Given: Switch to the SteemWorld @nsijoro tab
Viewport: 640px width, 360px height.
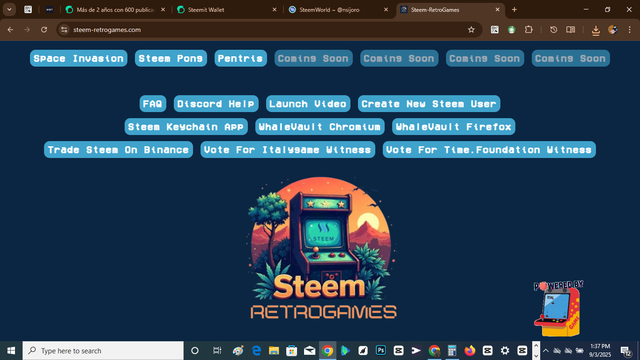Looking at the screenshot, I should point(337,9).
